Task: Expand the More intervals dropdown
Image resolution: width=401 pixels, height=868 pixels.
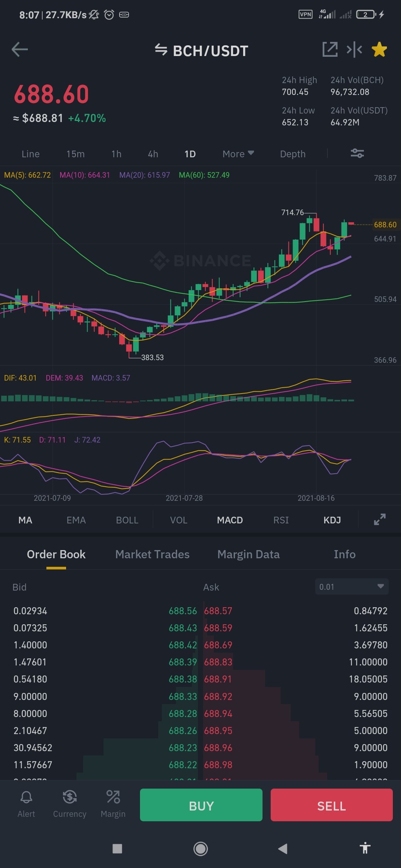Action: point(238,154)
